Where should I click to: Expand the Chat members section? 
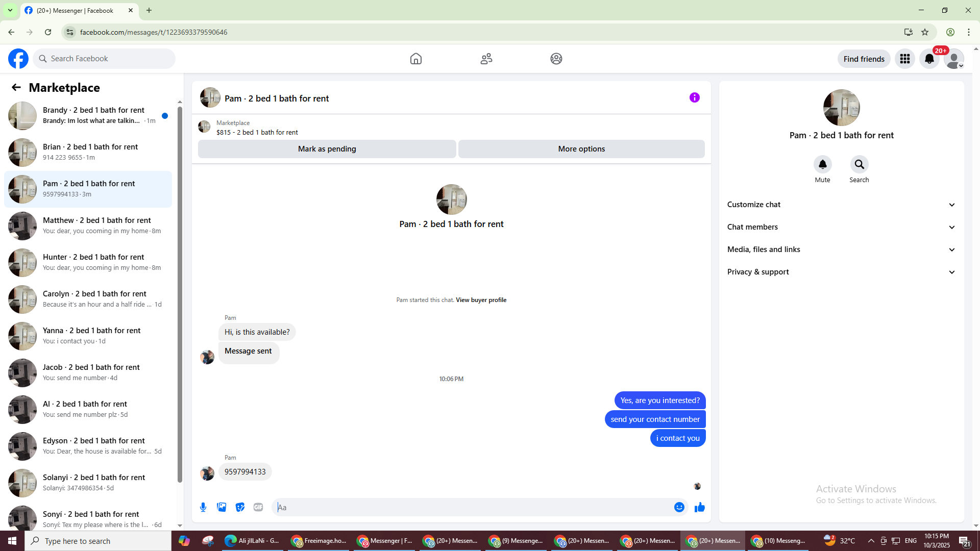tap(841, 227)
